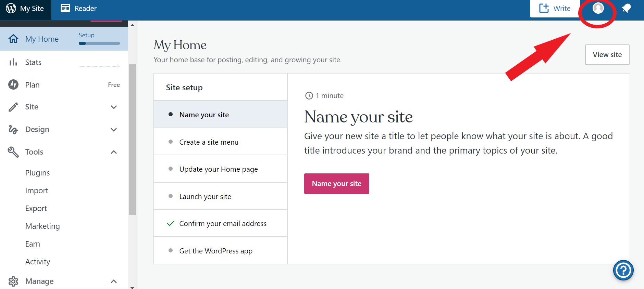This screenshot has width=644, height=289.
Task: Select Get the WordPress app step
Action: pyautogui.click(x=221, y=251)
